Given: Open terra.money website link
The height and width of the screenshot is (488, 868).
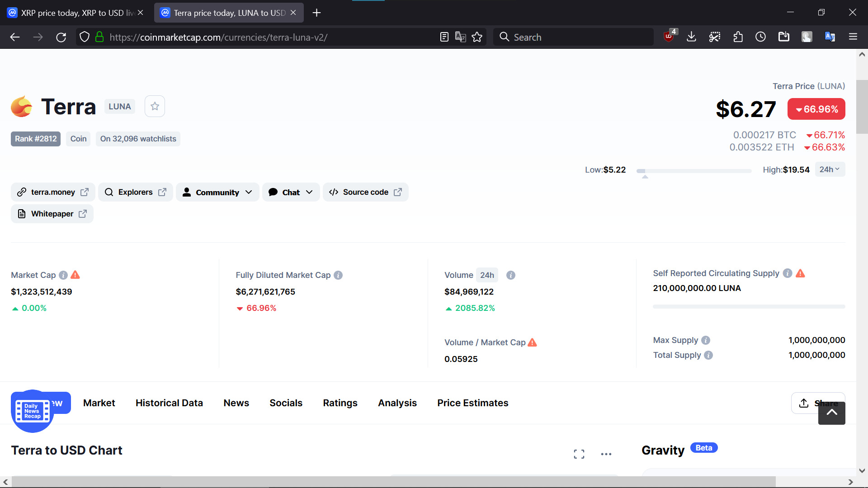Looking at the screenshot, I should point(53,192).
